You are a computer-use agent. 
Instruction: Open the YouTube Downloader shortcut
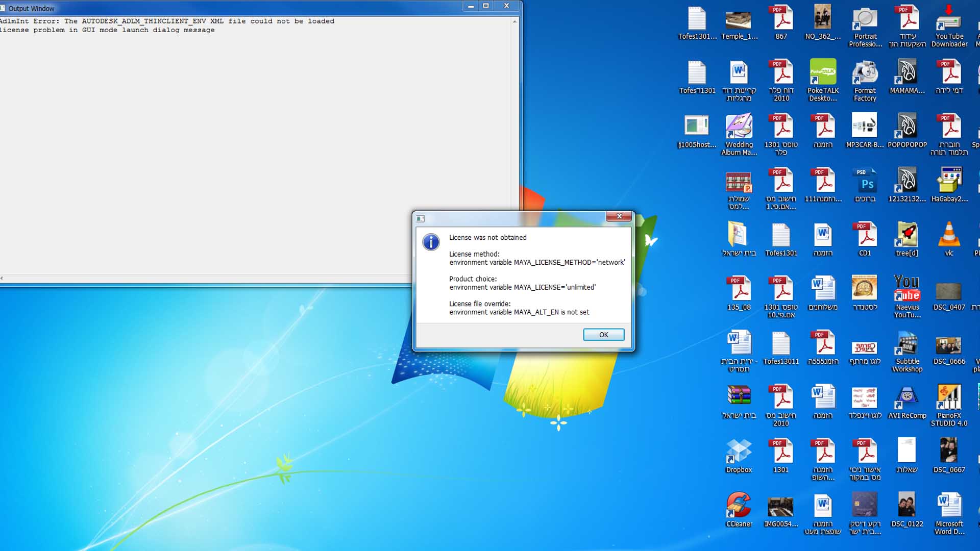pyautogui.click(x=949, y=19)
